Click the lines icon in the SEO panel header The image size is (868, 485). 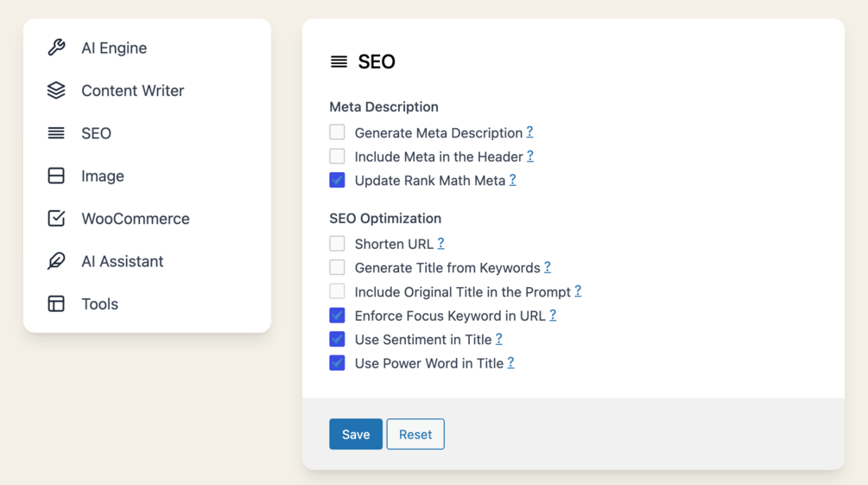tap(339, 61)
